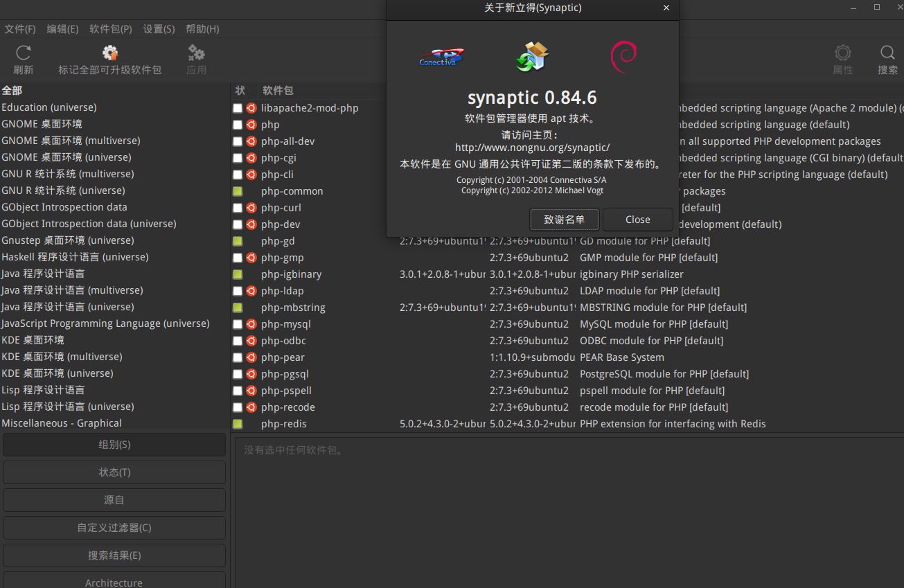Select the php-redis package name
904x588 pixels.
pyautogui.click(x=284, y=424)
